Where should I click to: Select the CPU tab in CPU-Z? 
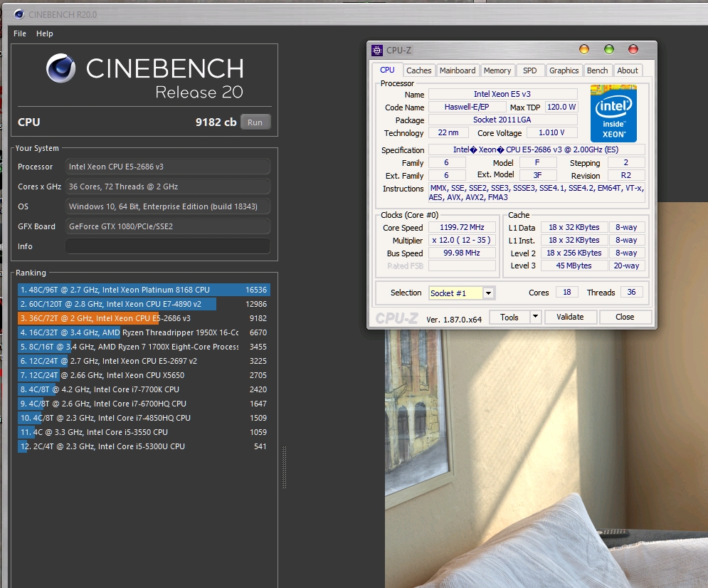(387, 70)
